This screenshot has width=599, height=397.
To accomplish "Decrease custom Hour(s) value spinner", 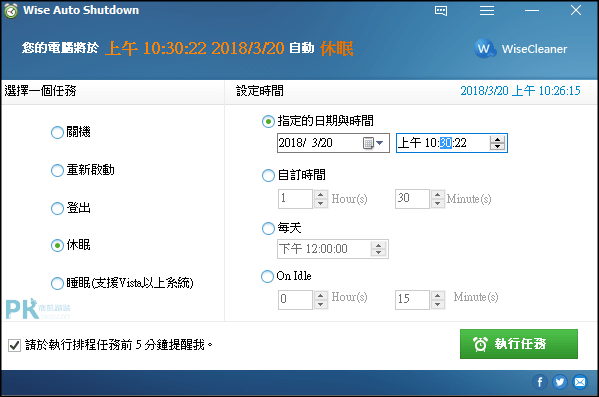I will (321, 203).
